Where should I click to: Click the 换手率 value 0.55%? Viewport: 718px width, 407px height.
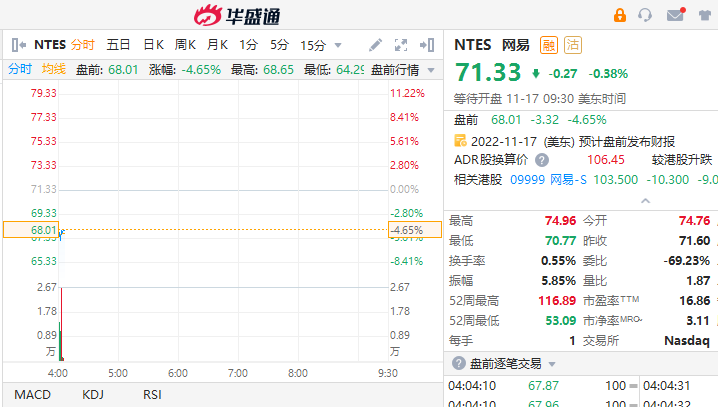(558, 261)
